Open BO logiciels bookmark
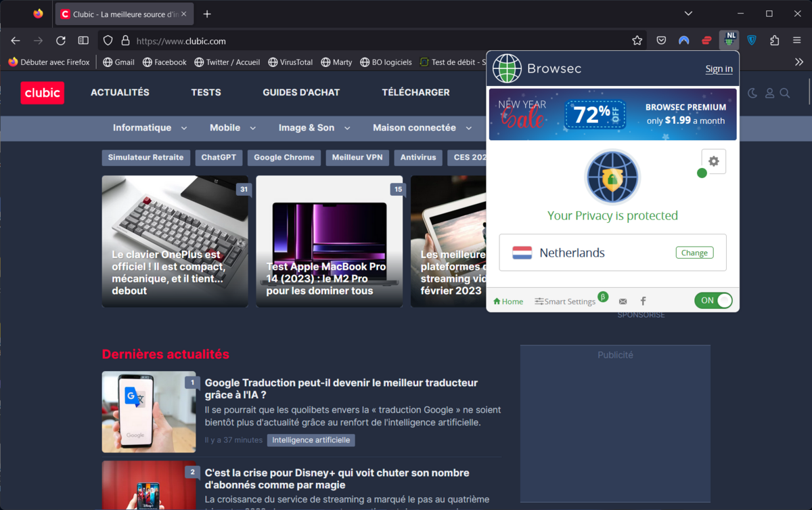 pos(386,62)
